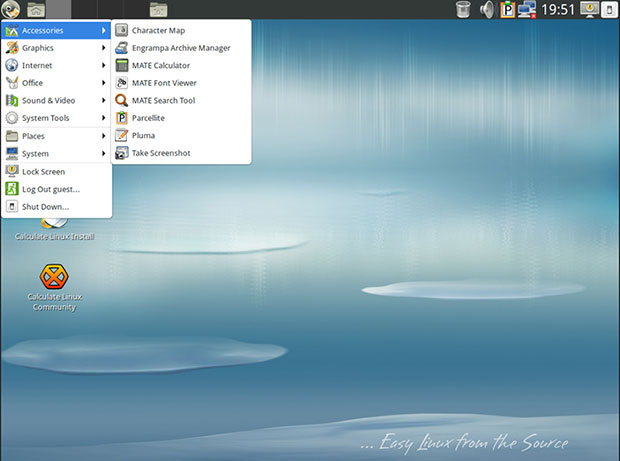Launch Parcellite from Accessories
The width and height of the screenshot is (620, 461).
(x=181, y=118)
